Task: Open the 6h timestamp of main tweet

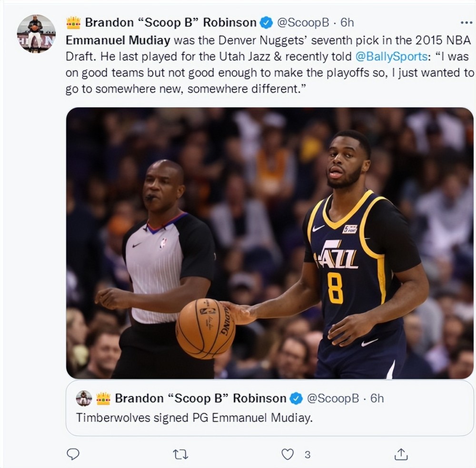Action: tap(347, 22)
